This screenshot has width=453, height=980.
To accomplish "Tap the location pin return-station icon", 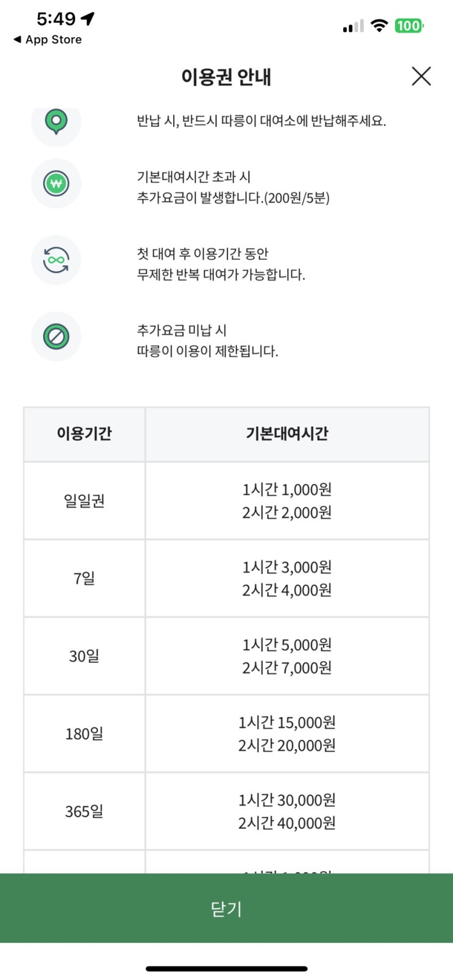I will pyautogui.click(x=56, y=122).
